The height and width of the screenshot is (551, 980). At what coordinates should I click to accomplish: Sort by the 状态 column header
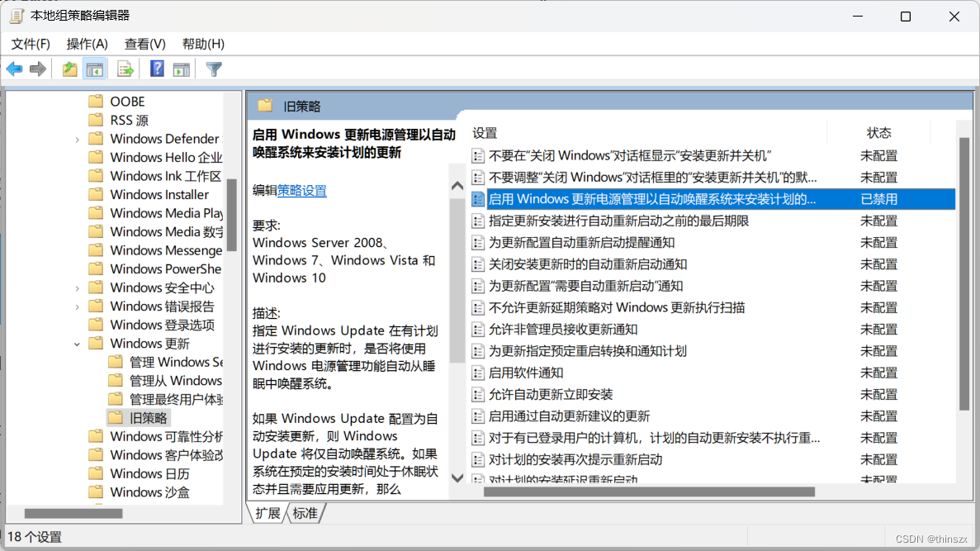point(878,133)
